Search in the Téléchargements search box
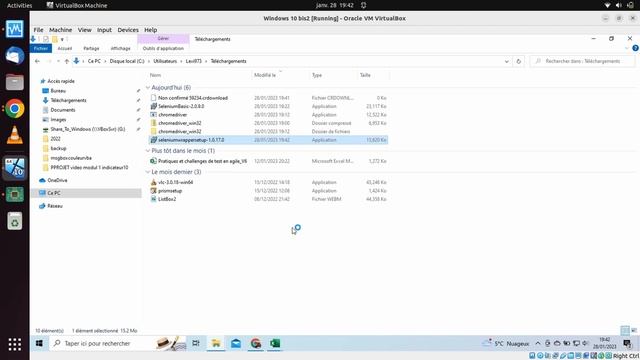640x360 pixels. 583,61
